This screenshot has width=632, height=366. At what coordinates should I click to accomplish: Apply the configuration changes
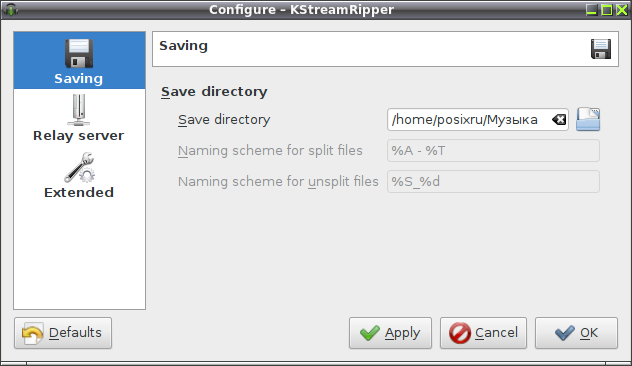pyautogui.click(x=390, y=333)
